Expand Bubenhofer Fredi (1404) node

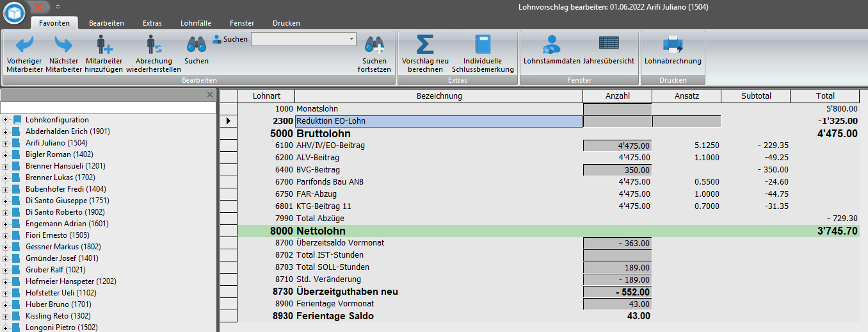pyautogui.click(x=5, y=189)
